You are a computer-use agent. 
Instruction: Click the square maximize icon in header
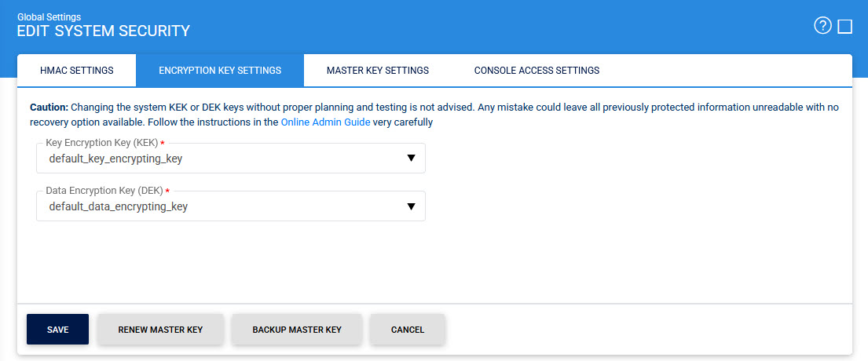click(x=845, y=27)
